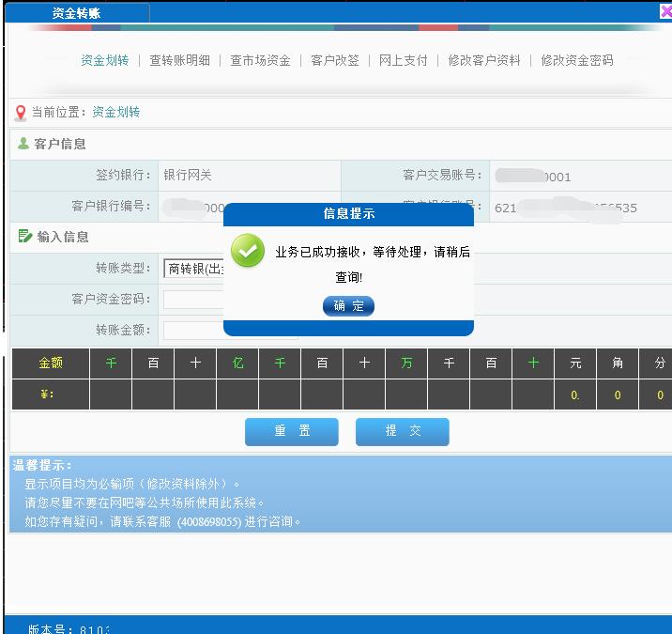Click the 签约银行 label
The image size is (672, 634).
click(123, 175)
